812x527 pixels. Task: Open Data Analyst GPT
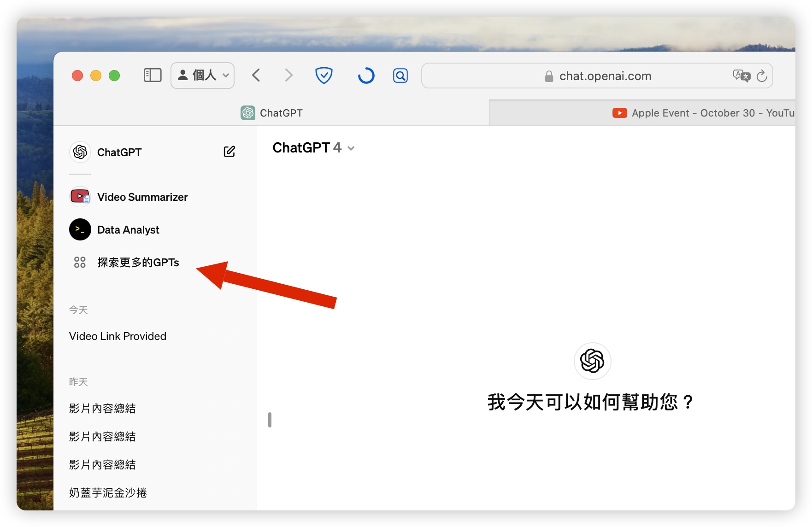(128, 230)
